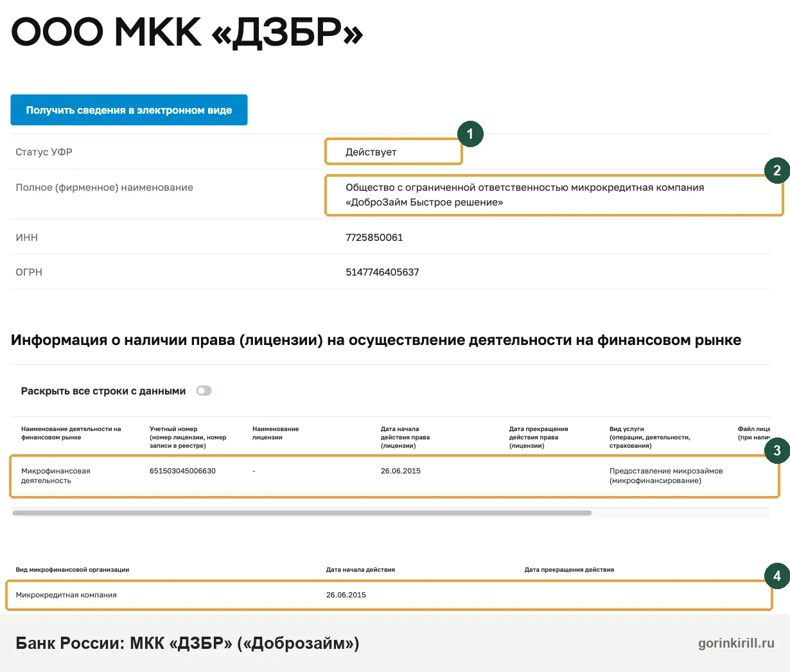Click 'Предоставление микрозаймов' service cell
The height and width of the screenshot is (672, 790).
point(666,475)
